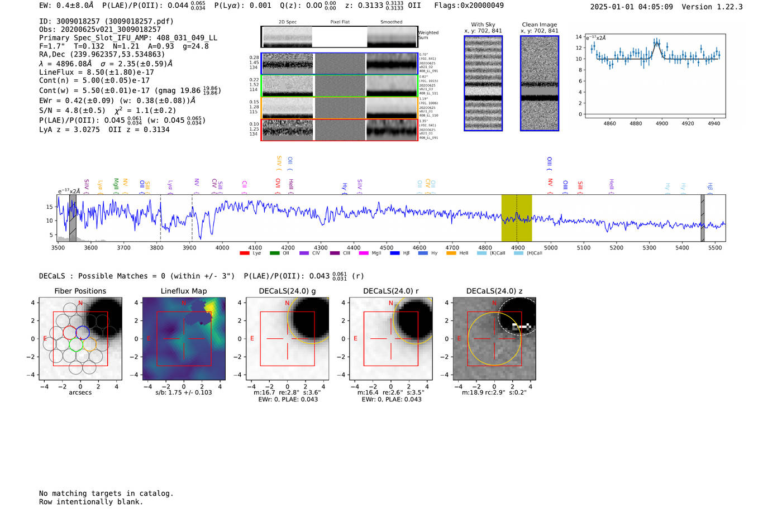Viewport: 782px width, 532px height.
Task: Click the Clean Image cutout
Action: [540, 83]
